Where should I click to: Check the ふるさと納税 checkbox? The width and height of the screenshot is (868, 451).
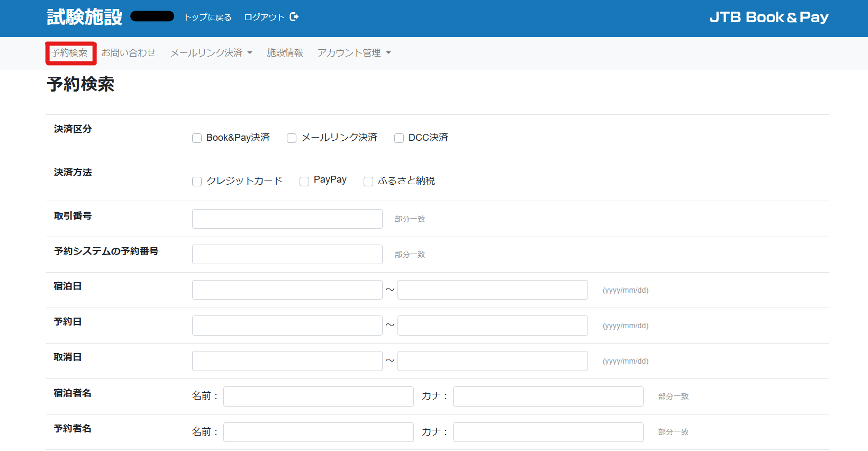(368, 182)
